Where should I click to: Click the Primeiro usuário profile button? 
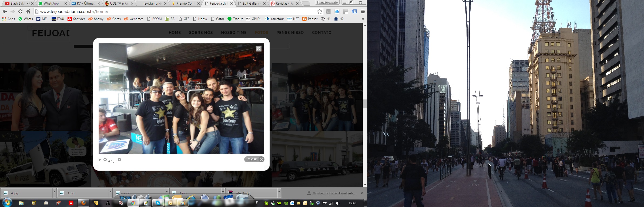click(328, 2)
